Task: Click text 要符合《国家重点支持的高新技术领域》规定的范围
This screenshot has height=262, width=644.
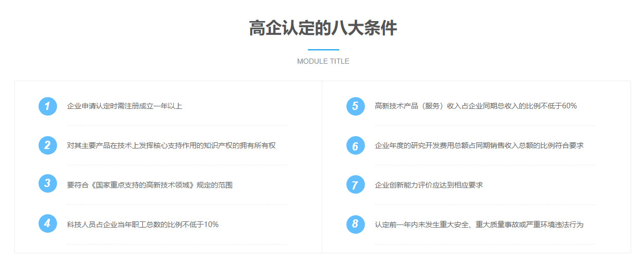Action: pyautogui.click(x=150, y=185)
